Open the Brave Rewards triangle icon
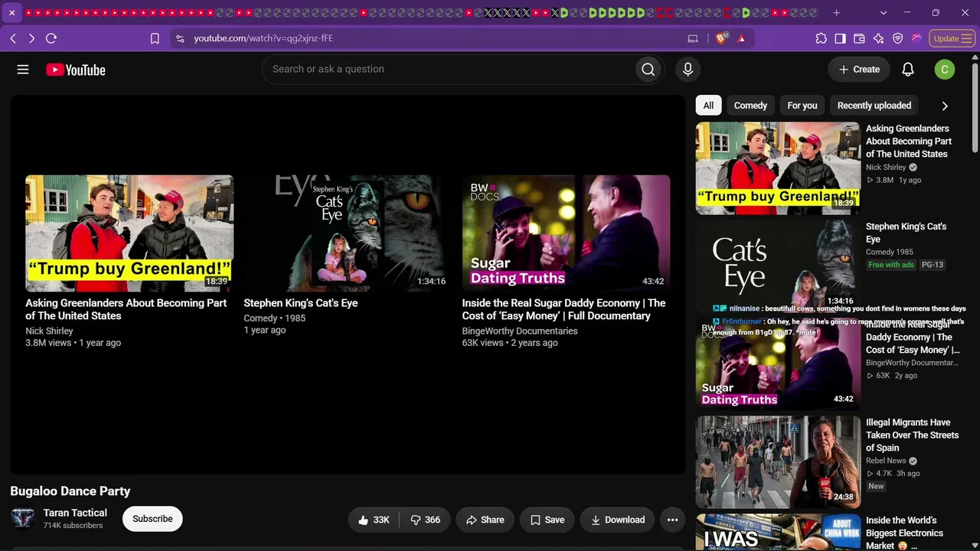980x551 pixels. coord(741,38)
